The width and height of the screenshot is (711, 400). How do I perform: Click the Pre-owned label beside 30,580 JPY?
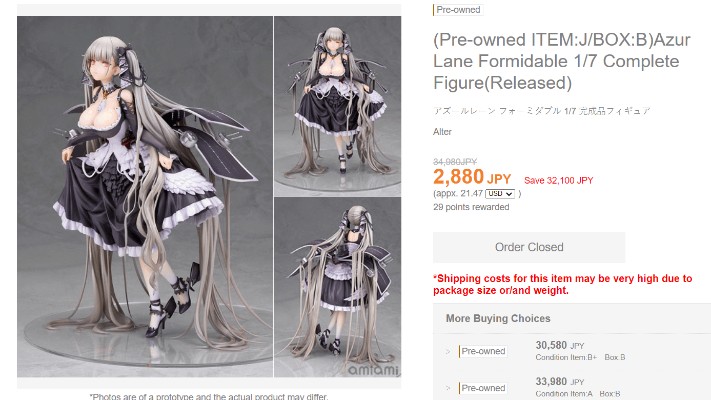coord(483,351)
